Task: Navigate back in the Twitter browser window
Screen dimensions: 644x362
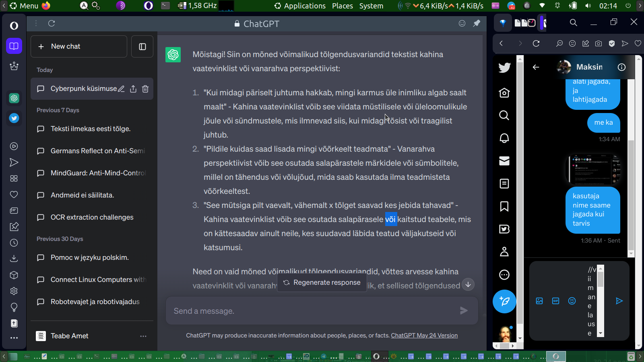Action: pyautogui.click(x=501, y=43)
